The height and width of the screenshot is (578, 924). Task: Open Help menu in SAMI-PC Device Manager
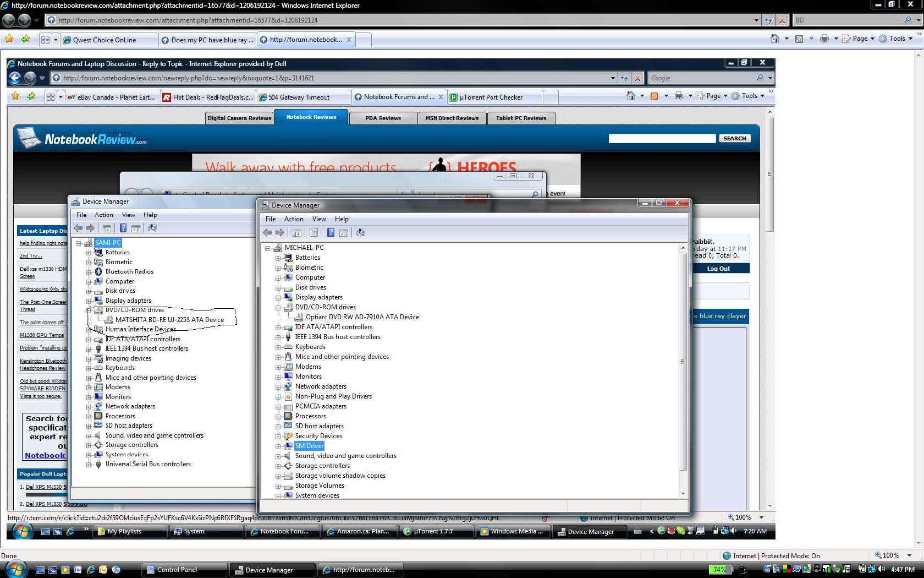pos(150,215)
